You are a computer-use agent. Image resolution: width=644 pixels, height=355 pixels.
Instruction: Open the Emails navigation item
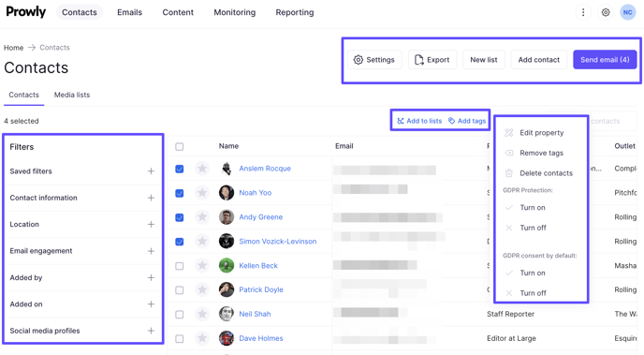[129, 12]
